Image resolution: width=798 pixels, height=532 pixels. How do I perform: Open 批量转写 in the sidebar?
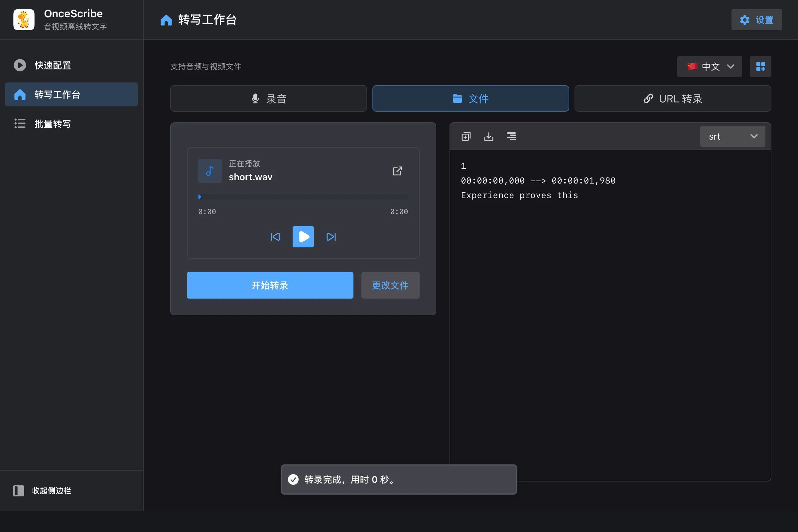(x=71, y=123)
